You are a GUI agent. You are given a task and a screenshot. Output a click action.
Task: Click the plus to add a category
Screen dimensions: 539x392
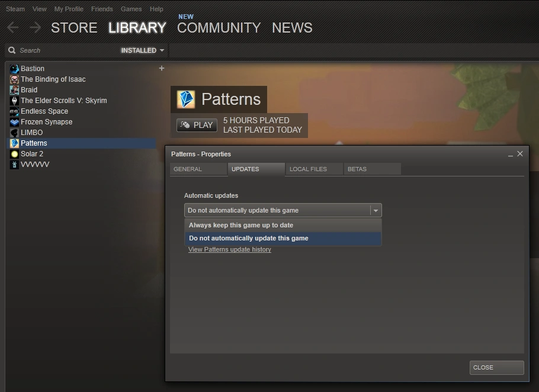coord(162,68)
